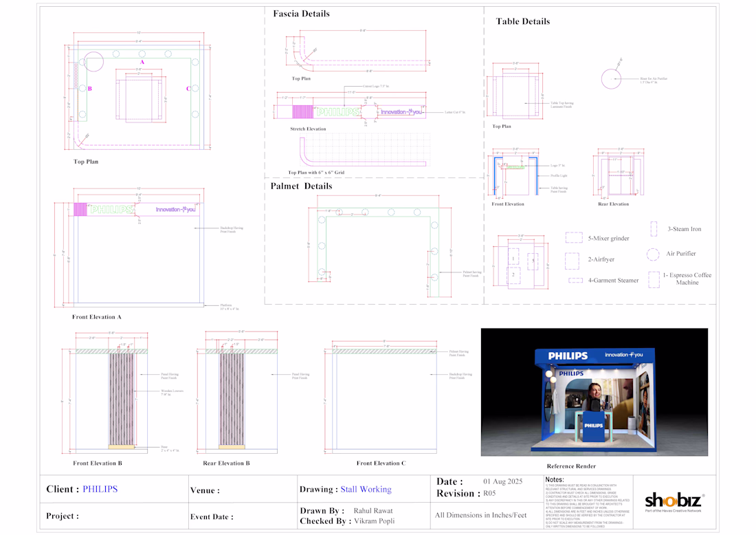Viewport: 756px width, 535px height.
Task: Click the 'Project :' field label
Action: (x=62, y=516)
